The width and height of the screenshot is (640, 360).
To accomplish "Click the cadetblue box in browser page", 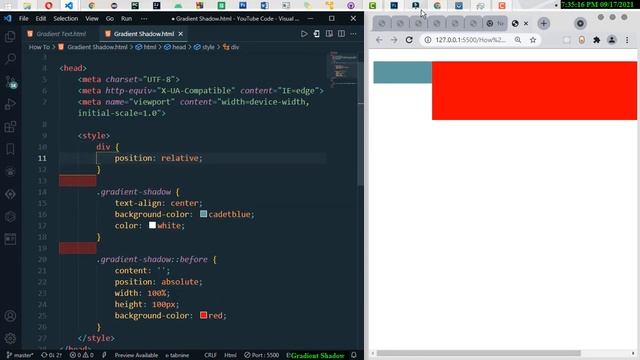I will pos(402,72).
